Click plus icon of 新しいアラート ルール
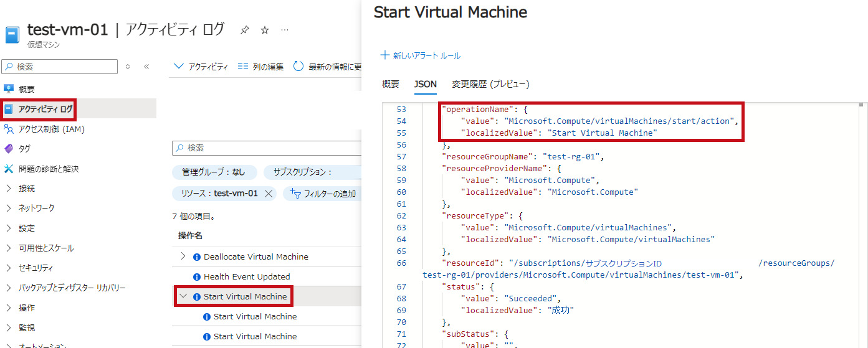The width and height of the screenshot is (868, 348). 385,55
